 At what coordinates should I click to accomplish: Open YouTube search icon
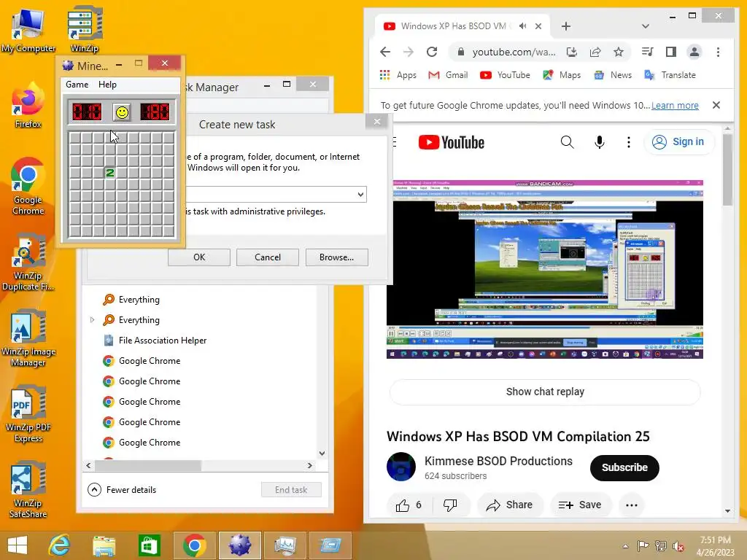[x=567, y=142]
